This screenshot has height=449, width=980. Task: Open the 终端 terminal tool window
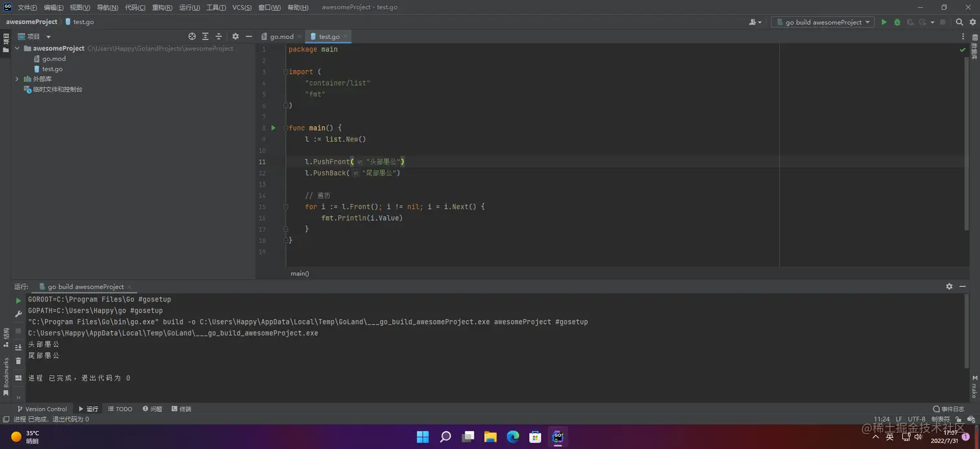click(x=181, y=409)
